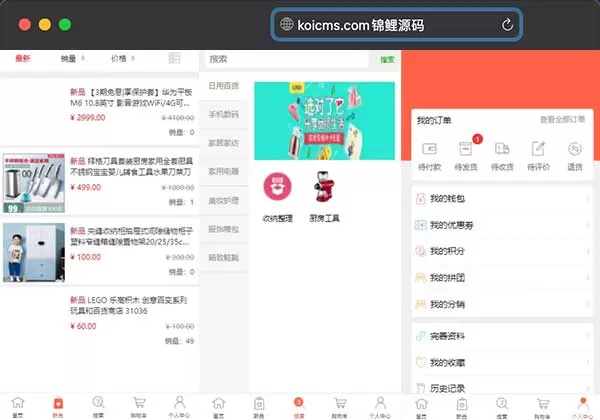Select the 手机数码 category

224,114
